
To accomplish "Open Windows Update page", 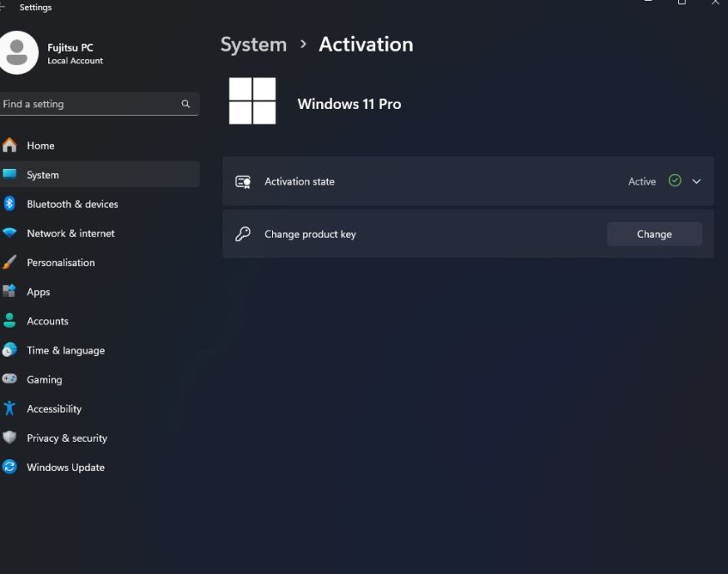I will coord(99,468).
